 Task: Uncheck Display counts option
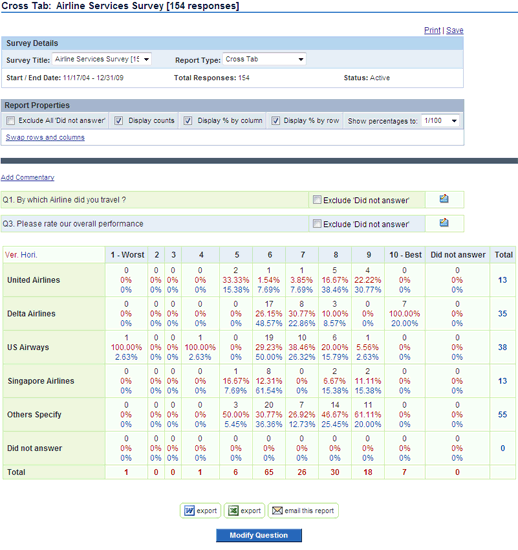(119, 121)
